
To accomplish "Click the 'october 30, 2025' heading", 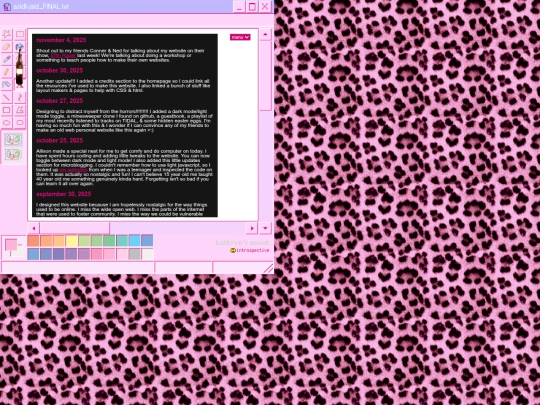I will pyautogui.click(x=60, y=71).
